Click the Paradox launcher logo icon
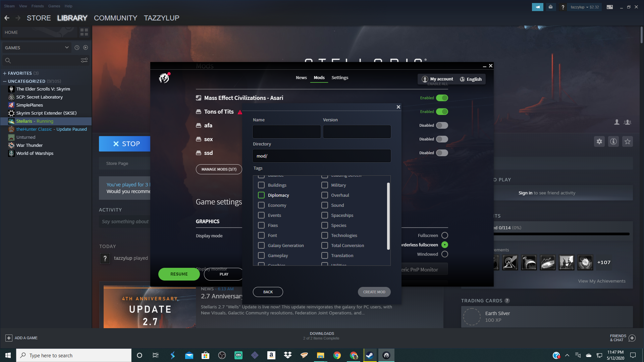 point(164,78)
